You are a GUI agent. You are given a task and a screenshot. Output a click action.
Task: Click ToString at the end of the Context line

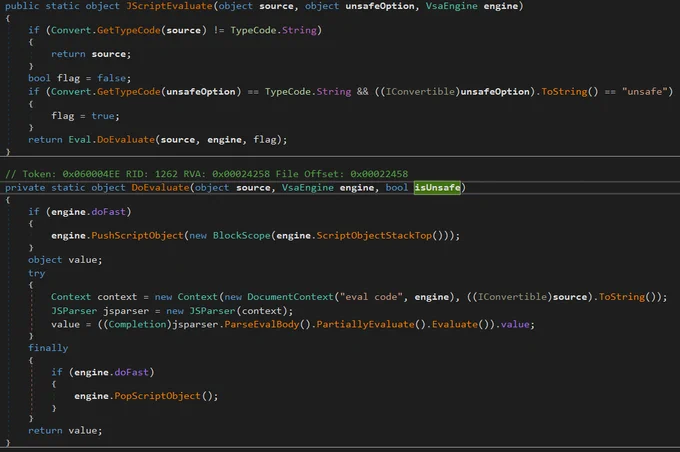pyautogui.click(x=622, y=297)
